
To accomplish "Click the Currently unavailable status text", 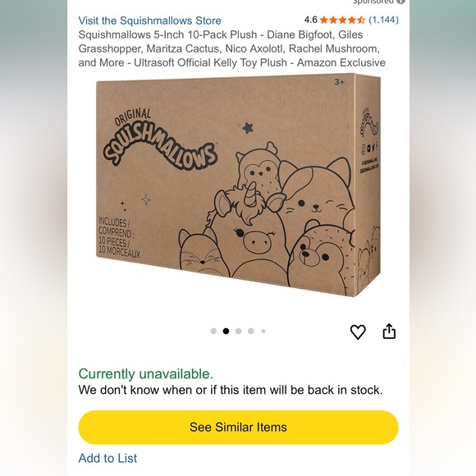I will [146, 373].
